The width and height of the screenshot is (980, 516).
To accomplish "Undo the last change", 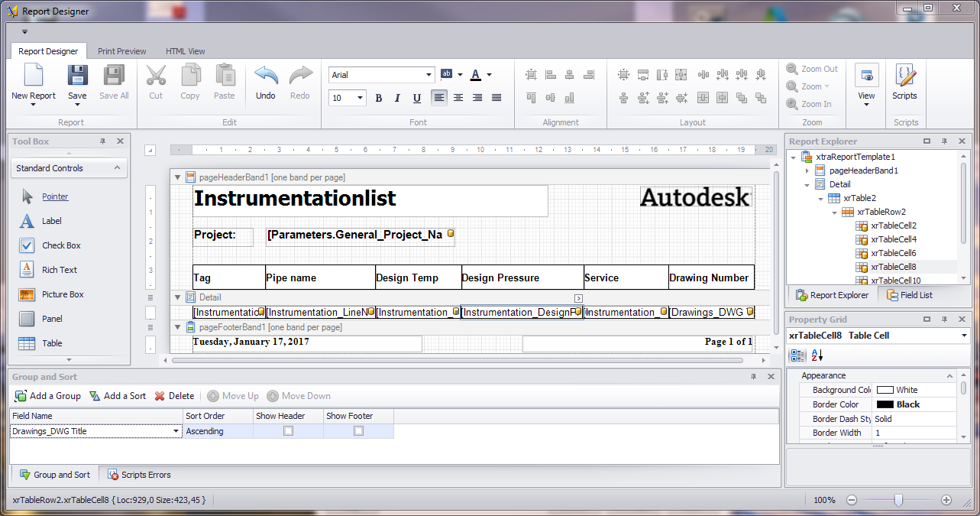I will (x=265, y=80).
